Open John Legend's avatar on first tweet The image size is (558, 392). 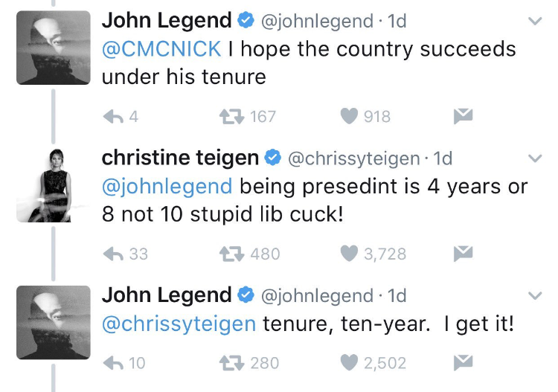pos(54,48)
